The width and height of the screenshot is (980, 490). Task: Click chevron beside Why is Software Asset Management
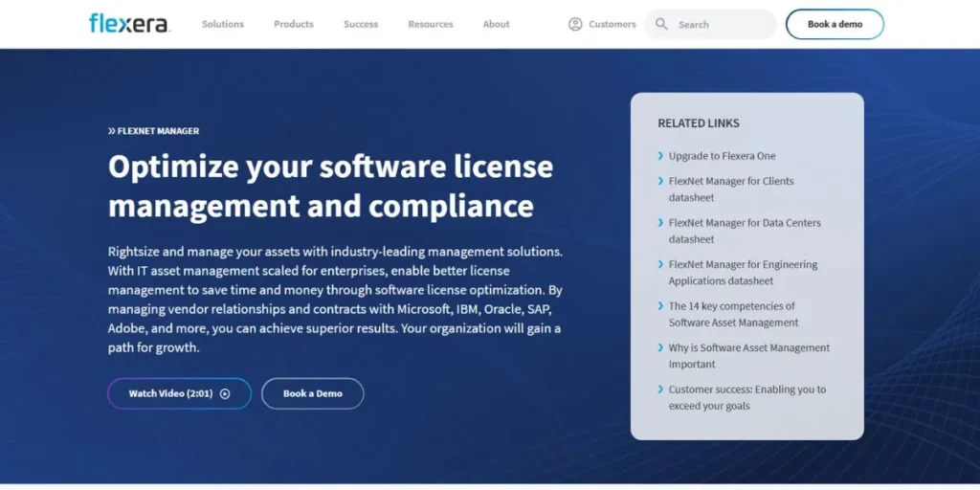tap(660, 347)
